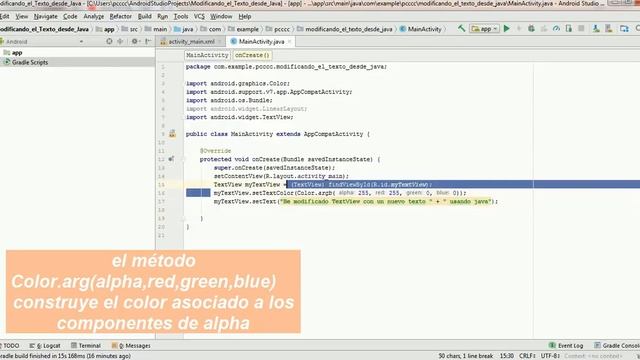
Task: Click the Attach debugger to Android process icon
Action: (569, 29)
